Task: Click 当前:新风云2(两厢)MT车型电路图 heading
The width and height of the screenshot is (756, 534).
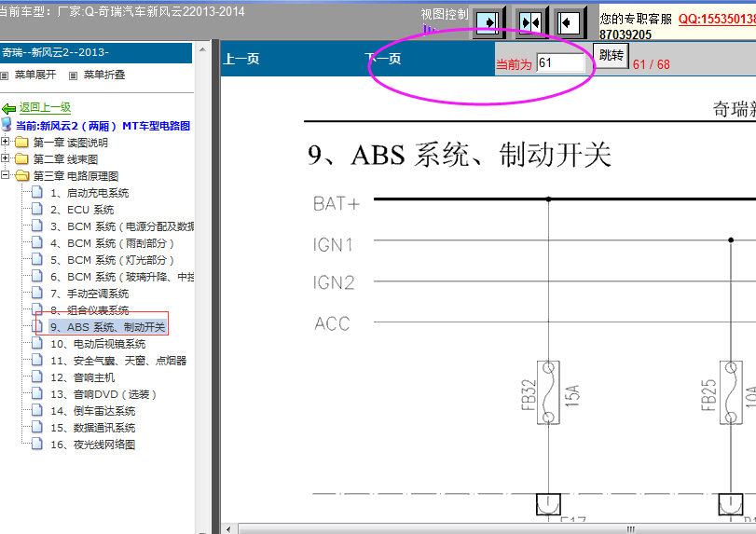Action: coord(103,126)
